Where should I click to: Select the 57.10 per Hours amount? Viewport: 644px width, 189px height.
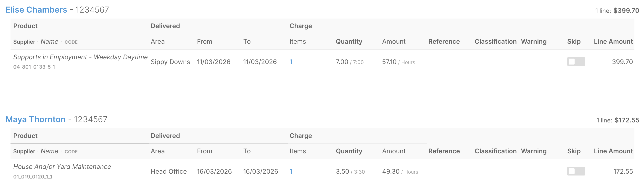398,62
